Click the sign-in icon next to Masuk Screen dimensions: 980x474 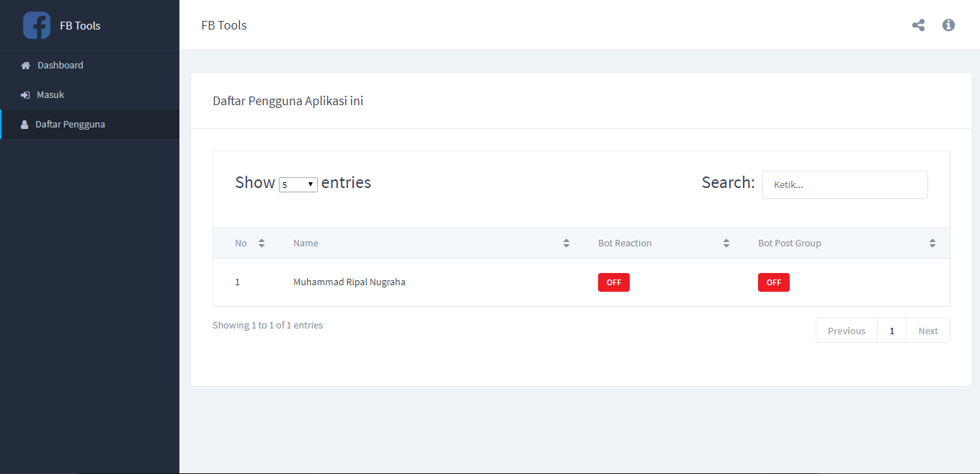click(x=25, y=94)
